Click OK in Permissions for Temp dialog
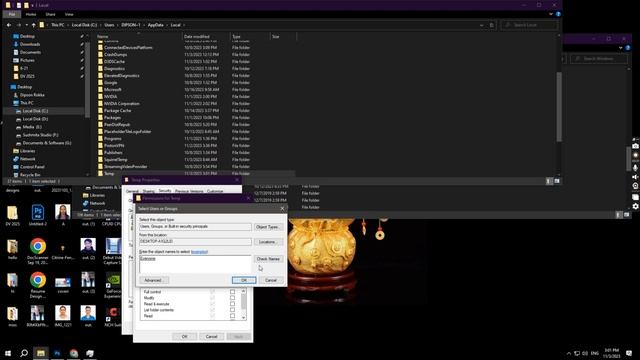This screenshot has height=360, width=640. pos(184,336)
